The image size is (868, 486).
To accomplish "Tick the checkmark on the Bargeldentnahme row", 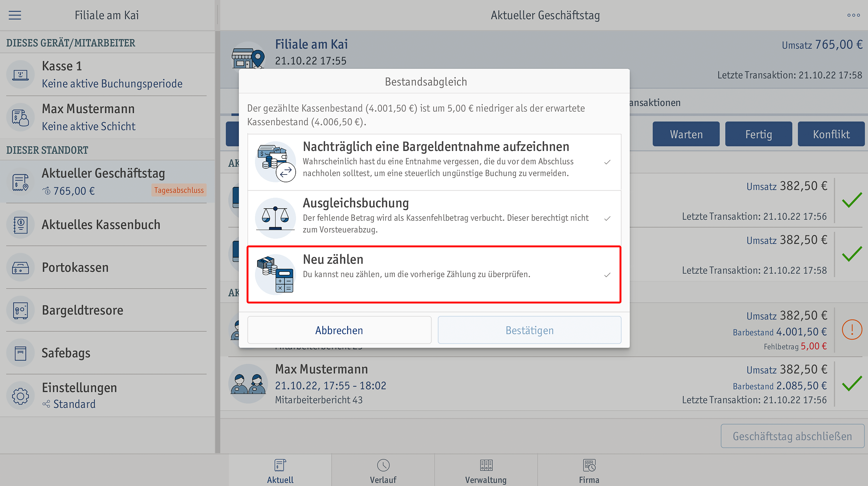I will coord(607,162).
